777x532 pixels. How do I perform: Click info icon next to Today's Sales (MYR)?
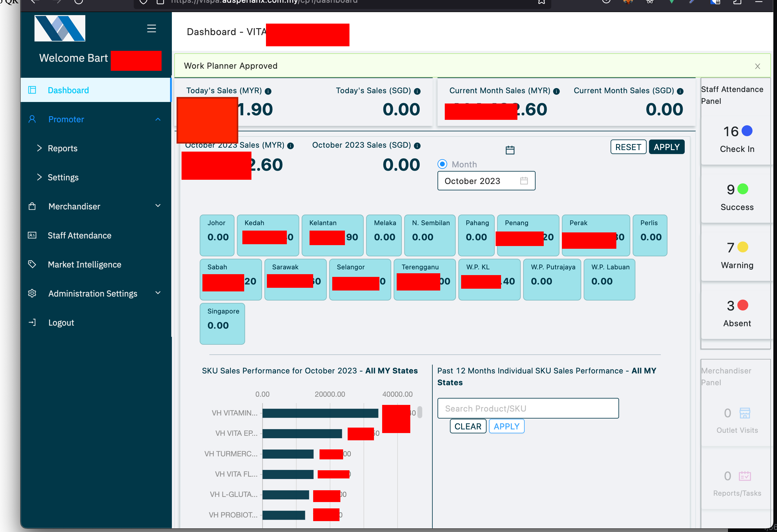pos(268,91)
